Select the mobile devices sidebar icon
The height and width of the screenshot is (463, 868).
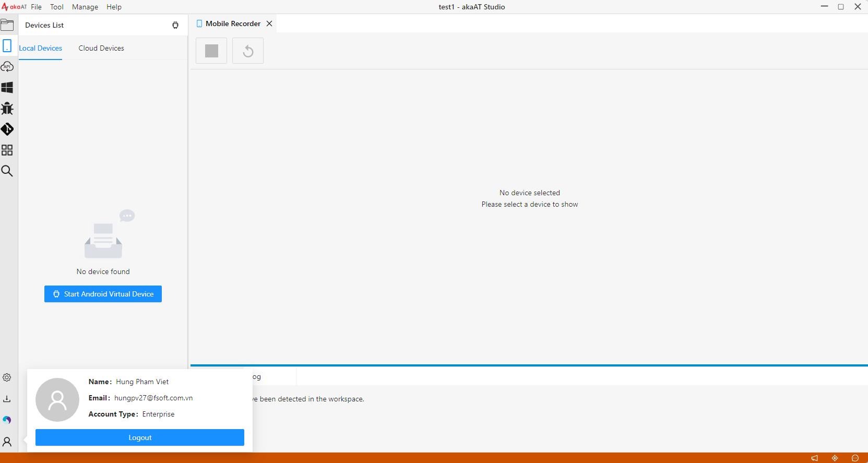[x=7, y=46]
